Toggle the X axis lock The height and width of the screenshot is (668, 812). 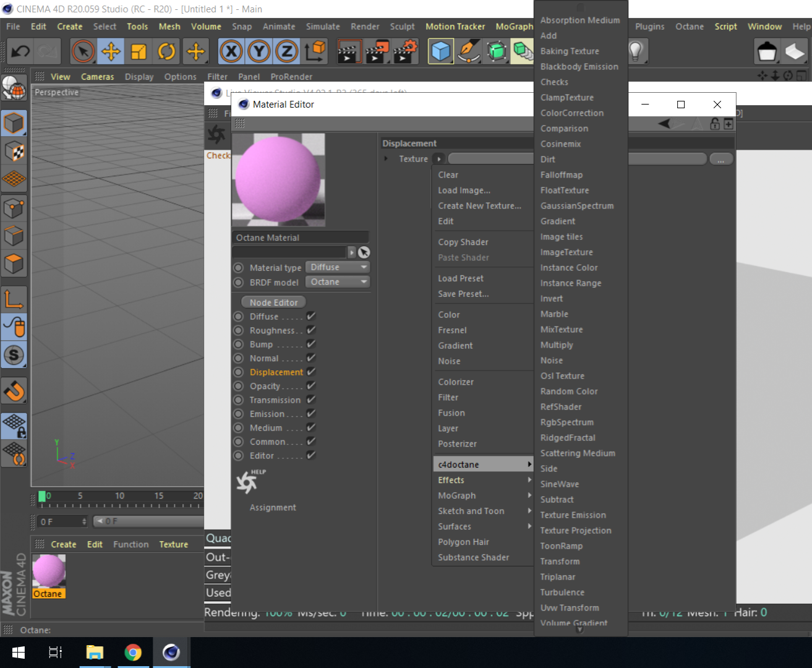(x=231, y=51)
